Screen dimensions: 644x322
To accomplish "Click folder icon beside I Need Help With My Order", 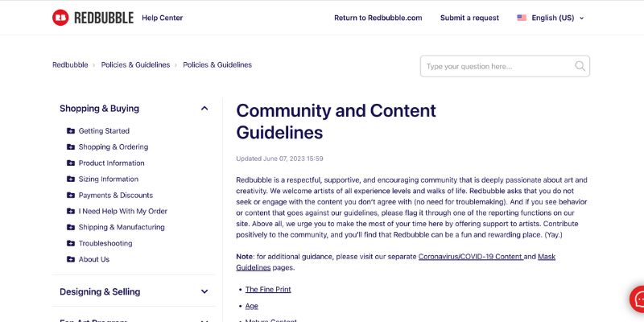I will [71, 211].
